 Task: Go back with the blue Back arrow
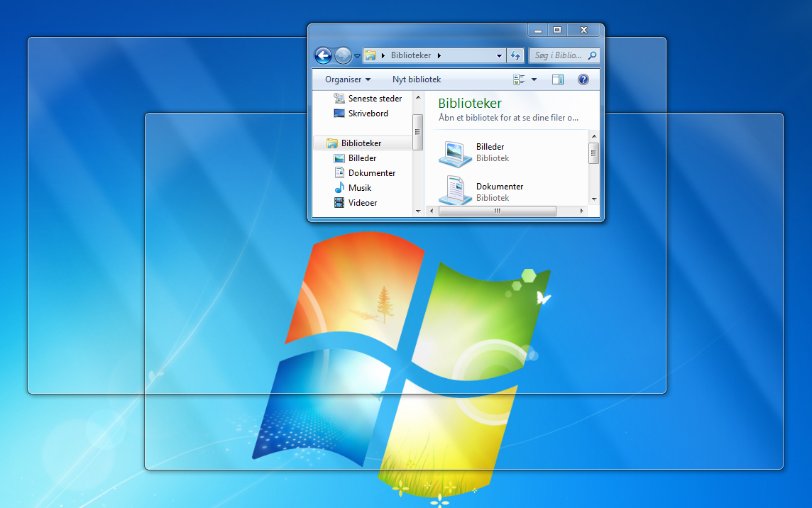click(x=323, y=55)
